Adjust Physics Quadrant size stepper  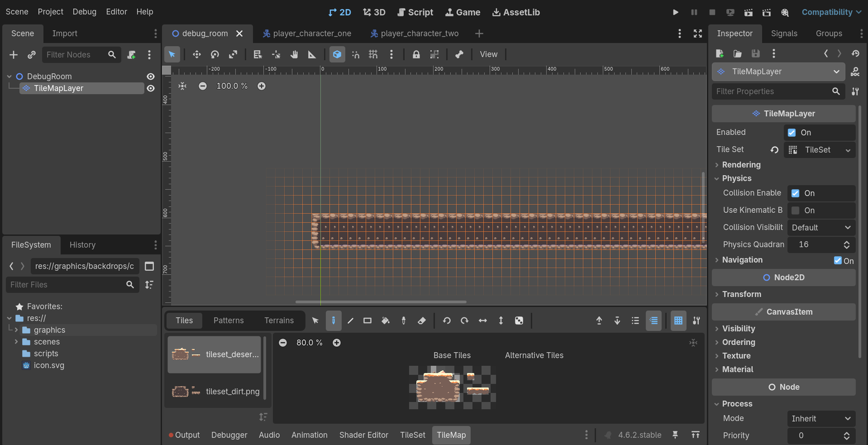[846, 245]
